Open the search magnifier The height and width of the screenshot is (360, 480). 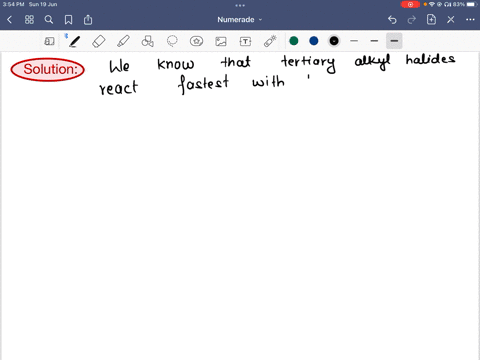[49, 20]
